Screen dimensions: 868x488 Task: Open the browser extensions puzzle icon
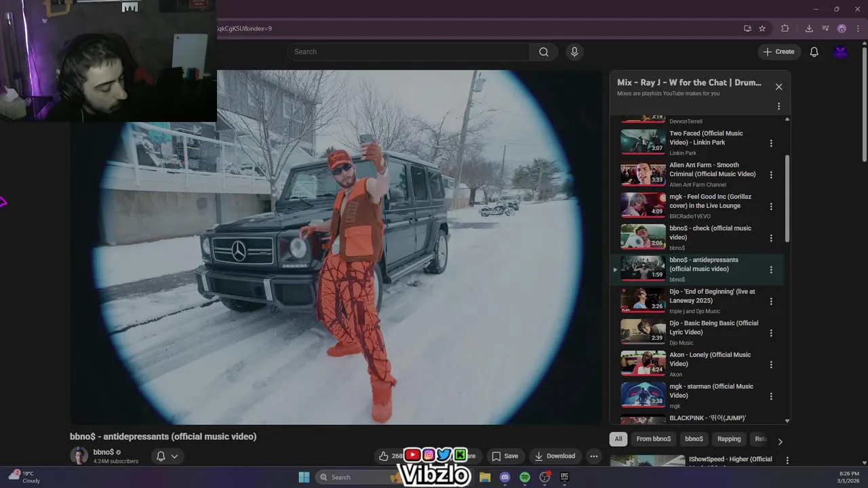pos(785,28)
